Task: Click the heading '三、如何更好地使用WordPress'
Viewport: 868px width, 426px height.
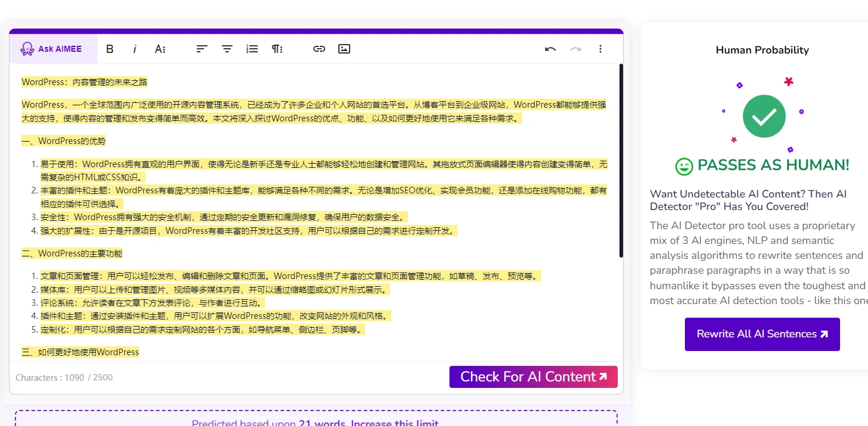Action: 80,352
